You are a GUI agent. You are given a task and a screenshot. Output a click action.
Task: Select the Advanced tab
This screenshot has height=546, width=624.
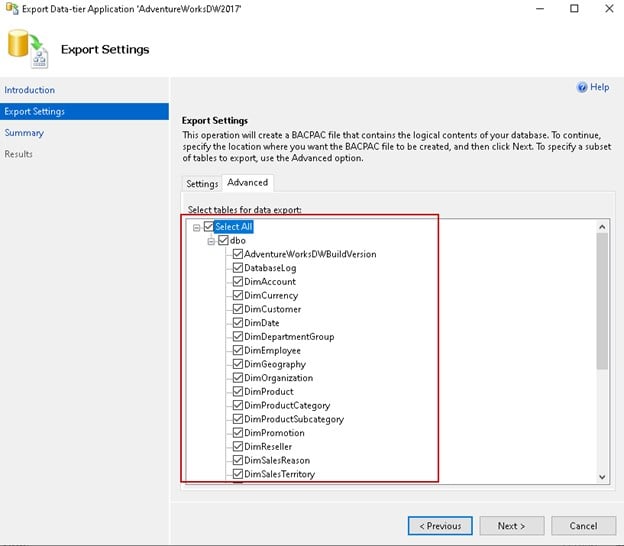[x=247, y=183]
